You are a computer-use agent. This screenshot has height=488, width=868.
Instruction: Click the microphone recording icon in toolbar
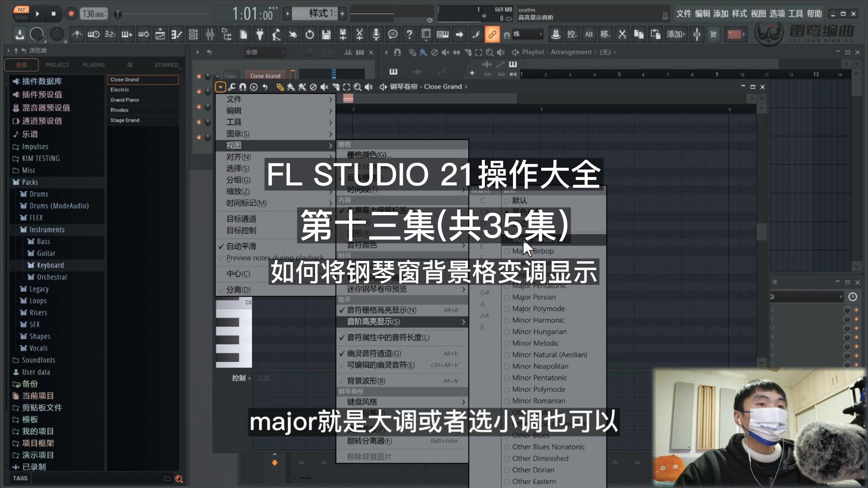(376, 34)
